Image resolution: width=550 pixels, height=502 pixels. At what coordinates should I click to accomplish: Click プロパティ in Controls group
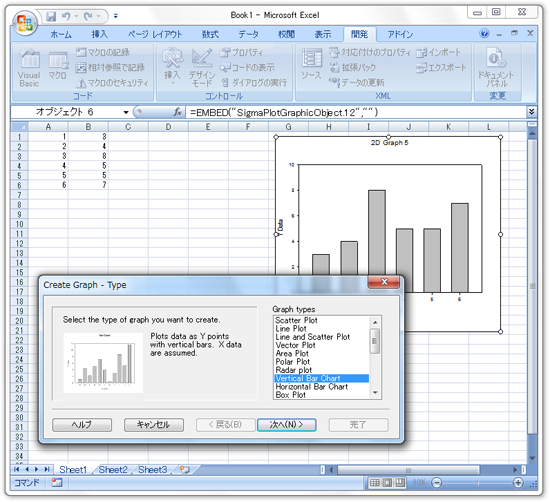(242, 52)
